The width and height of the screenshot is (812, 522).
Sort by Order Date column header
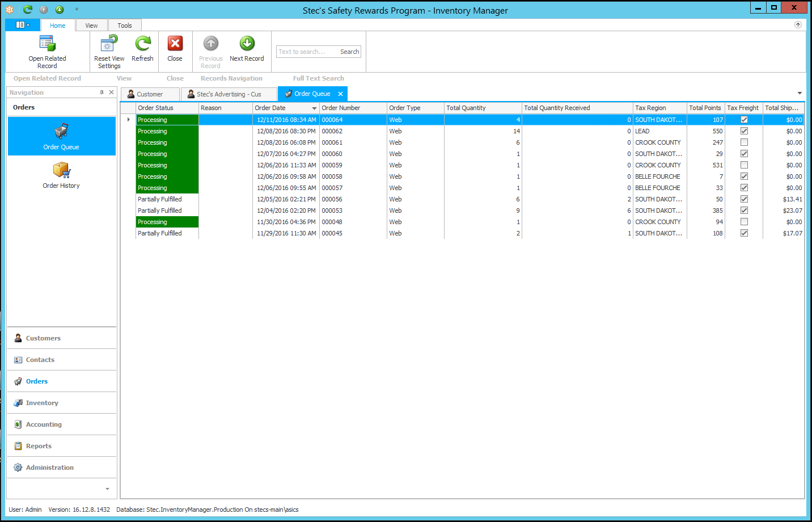click(x=286, y=108)
